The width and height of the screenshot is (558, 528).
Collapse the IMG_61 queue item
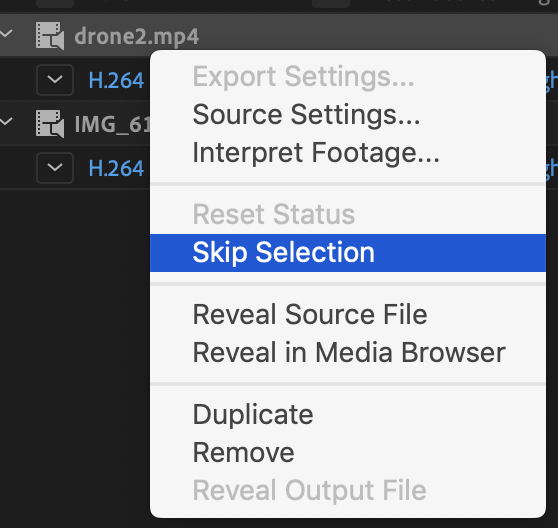coord(6,122)
